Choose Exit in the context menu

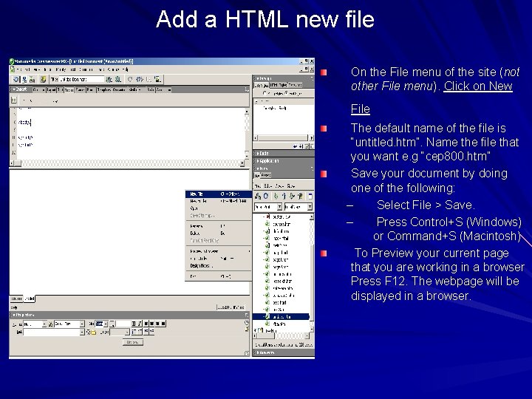[218, 276]
